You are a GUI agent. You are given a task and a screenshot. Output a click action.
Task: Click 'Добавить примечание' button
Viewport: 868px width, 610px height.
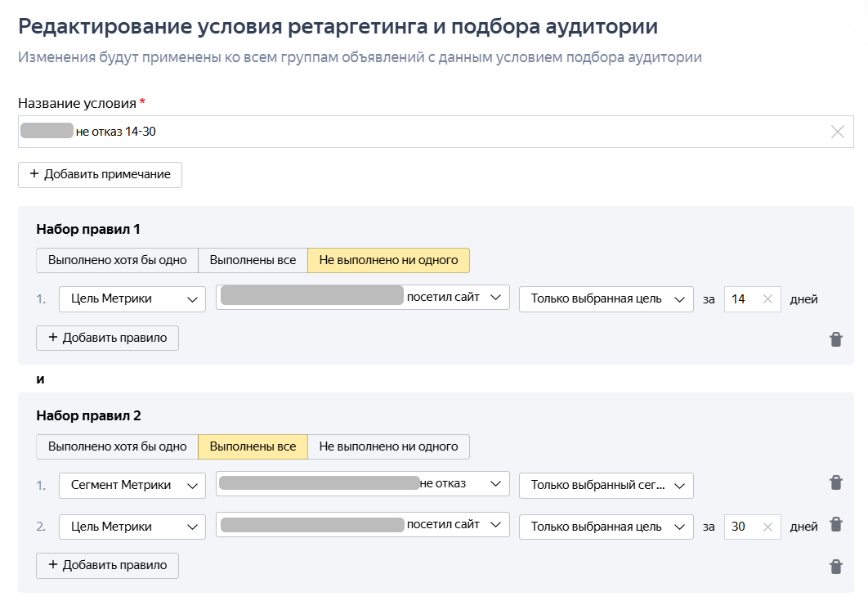coord(100,175)
